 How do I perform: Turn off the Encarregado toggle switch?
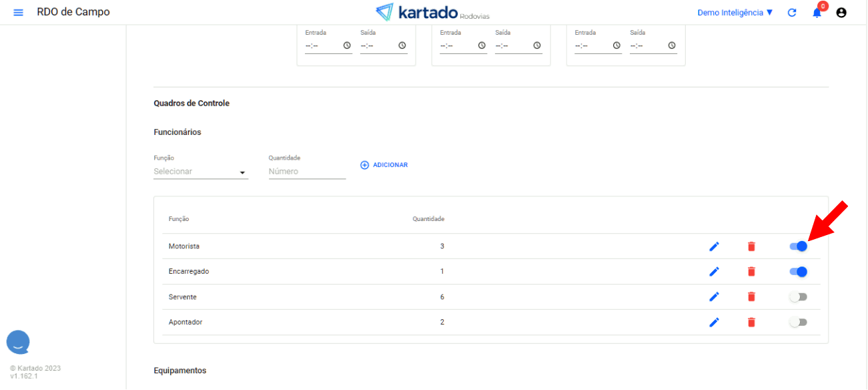[799, 272]
